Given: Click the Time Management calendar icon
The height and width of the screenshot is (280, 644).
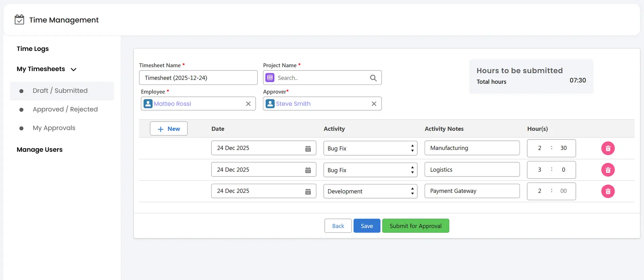Looking at the screenshot, I should point(19,20).
